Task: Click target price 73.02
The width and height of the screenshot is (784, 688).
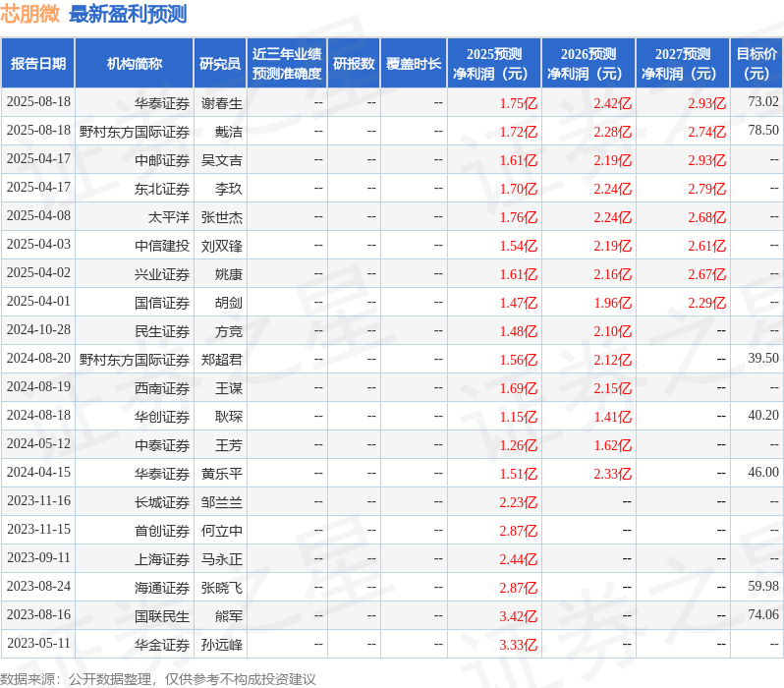Action: (x=763, y=101)
